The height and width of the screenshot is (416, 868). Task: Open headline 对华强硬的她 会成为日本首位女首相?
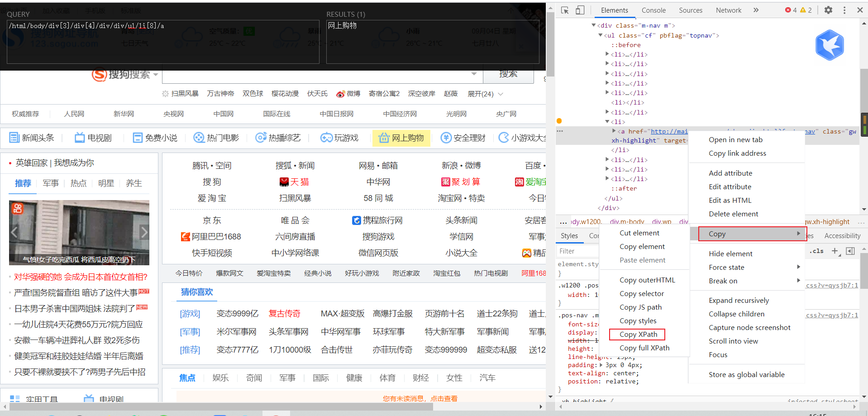(81, 277)
